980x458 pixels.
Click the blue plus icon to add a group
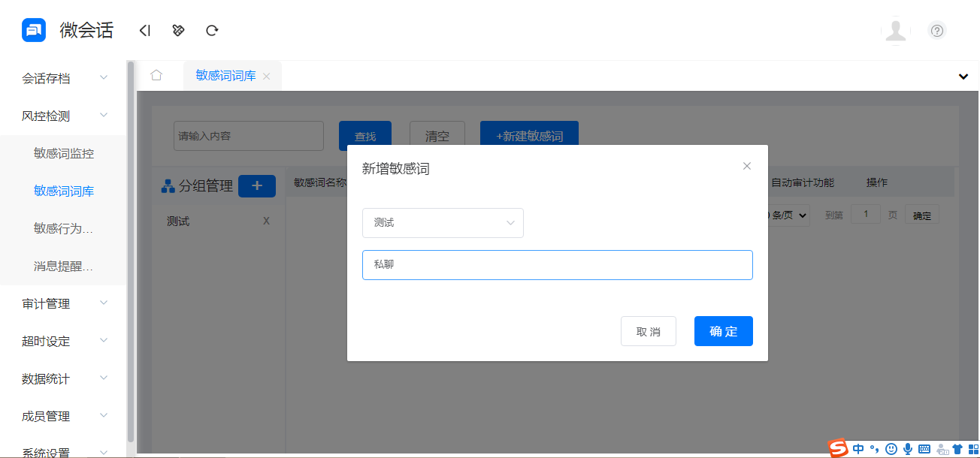click(257, 185)
